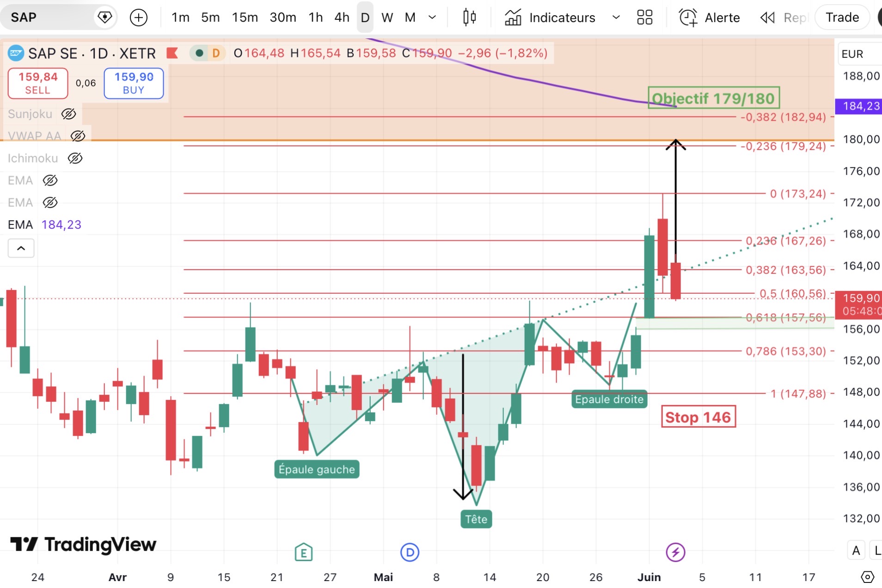This screenshot has height=588, width=882.
Task: Select the Tête label
Action: click(476, 519)
